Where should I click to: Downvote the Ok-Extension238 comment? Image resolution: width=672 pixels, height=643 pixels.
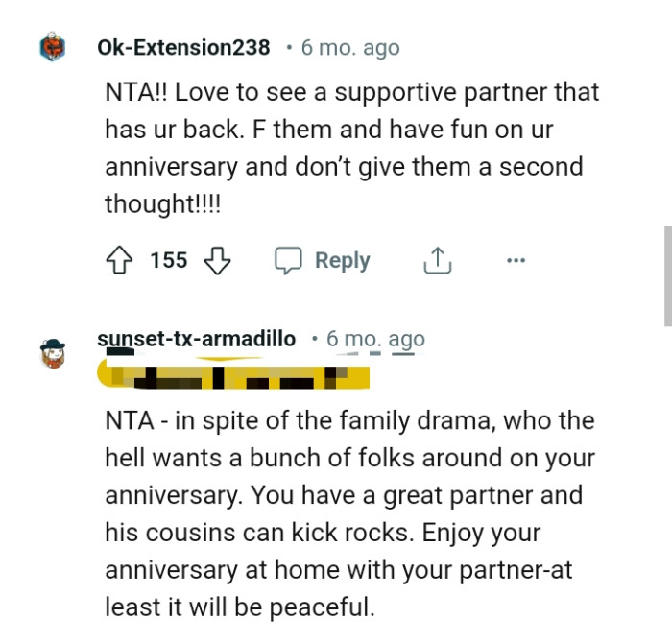point(218,260)
